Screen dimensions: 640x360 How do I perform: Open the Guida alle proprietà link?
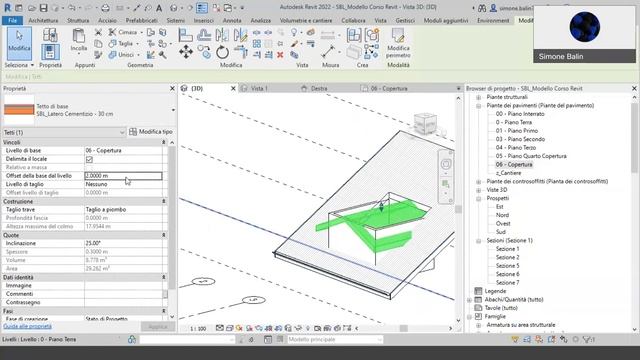point(27,326)
